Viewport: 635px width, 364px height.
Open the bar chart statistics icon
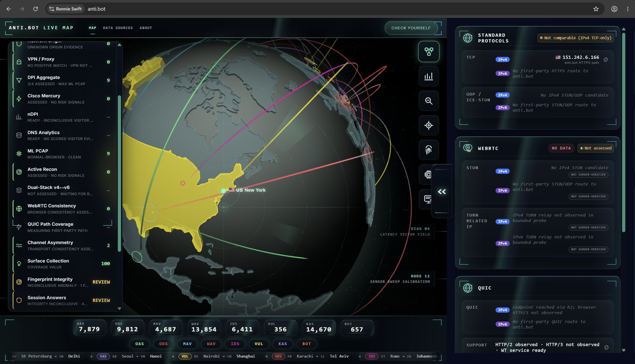pyautogui.click(x=428, y=76)
